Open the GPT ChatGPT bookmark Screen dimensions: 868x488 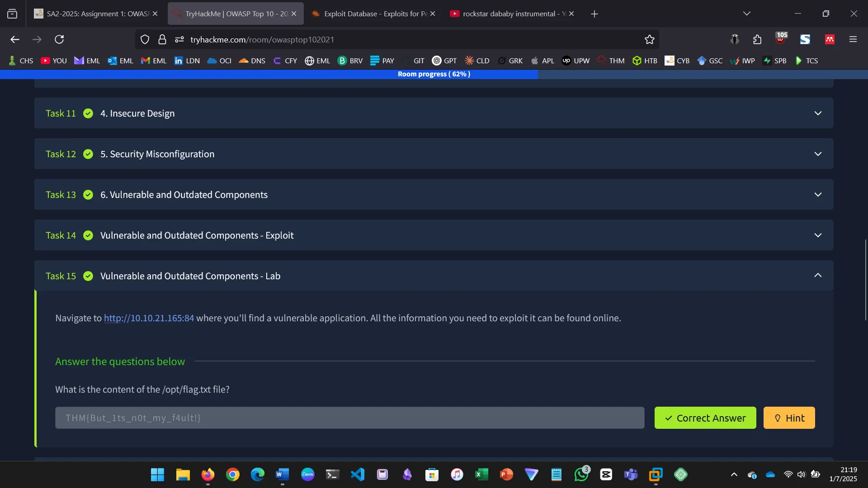tap(444, 61)
